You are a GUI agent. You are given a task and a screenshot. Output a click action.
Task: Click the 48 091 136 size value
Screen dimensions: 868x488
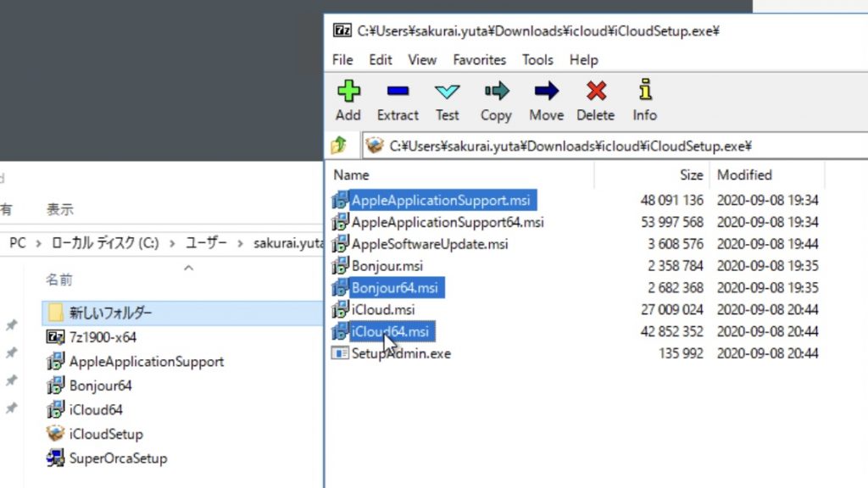(672, 200)
